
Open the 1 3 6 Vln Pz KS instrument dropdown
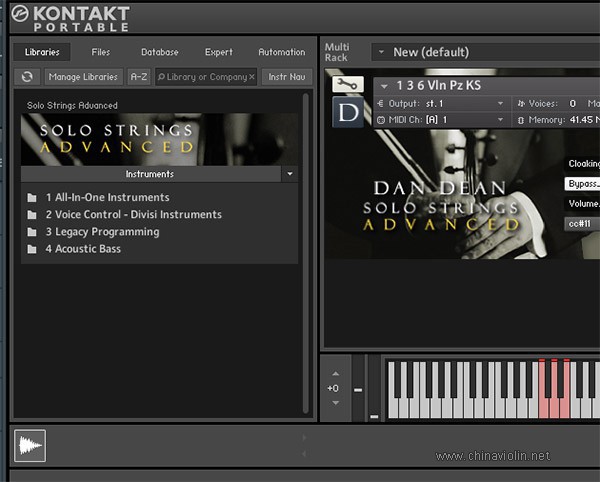[x=384, y=86]
